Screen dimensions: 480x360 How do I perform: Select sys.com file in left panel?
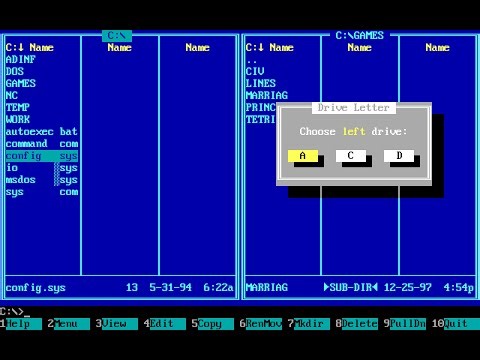(x=42, y=192)
